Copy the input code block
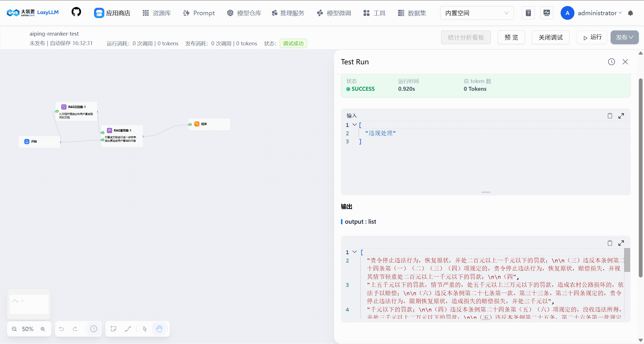 pos(610,116)
